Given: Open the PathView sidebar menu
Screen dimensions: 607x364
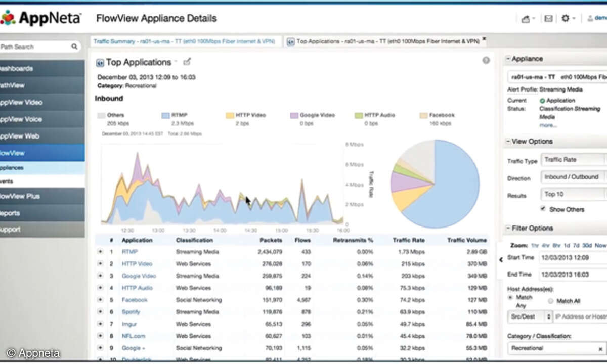Looking at the screenshot, I should [42, 85].
